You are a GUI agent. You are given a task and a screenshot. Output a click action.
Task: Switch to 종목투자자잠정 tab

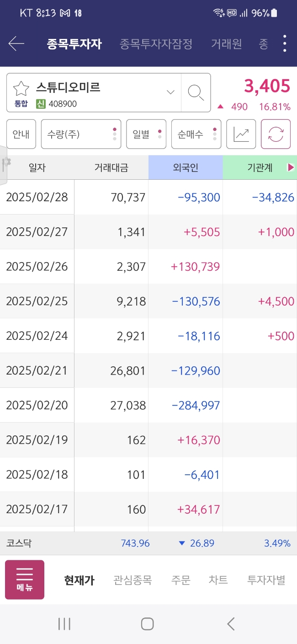(156, 44)
